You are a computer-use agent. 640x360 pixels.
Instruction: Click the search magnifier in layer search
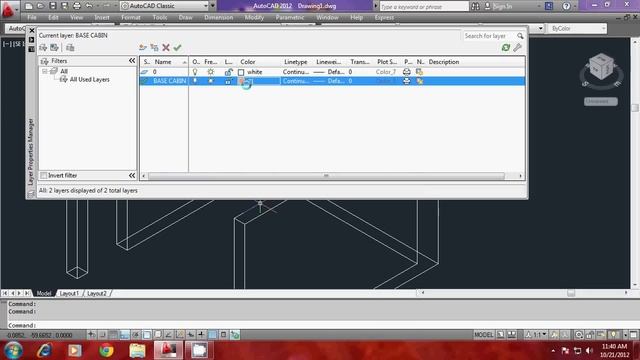tap(520, 36)
